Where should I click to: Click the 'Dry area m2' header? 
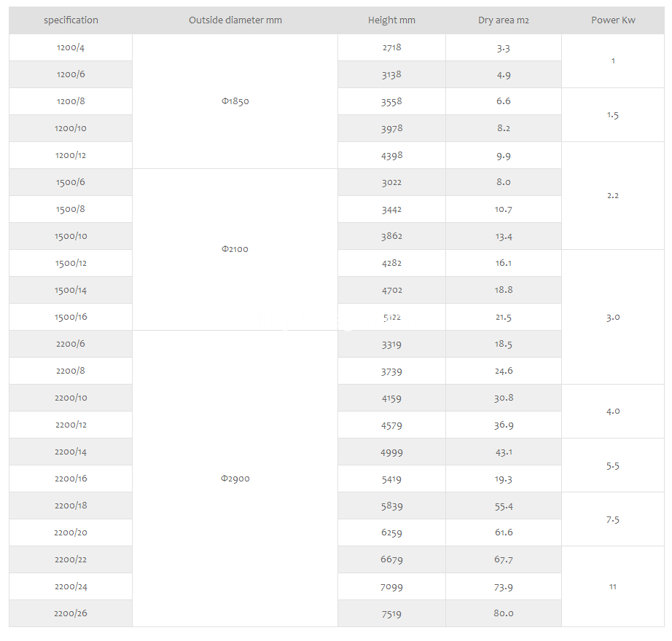(x=504, y=20)
